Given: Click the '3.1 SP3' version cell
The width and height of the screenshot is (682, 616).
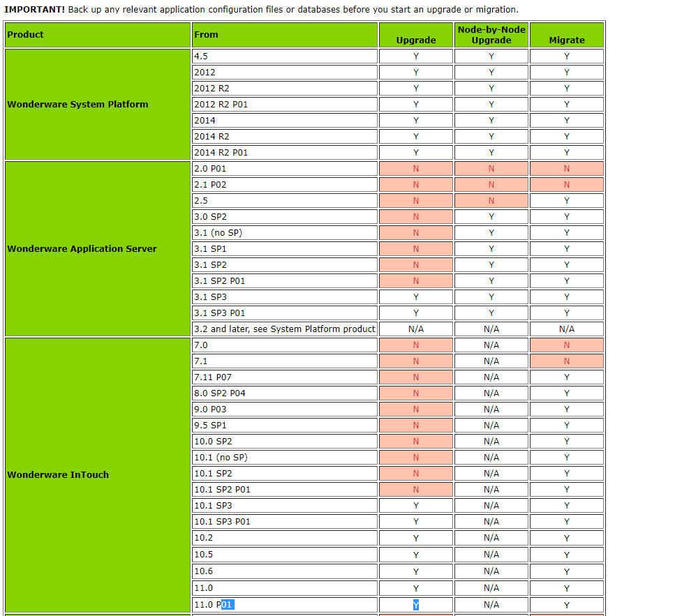Looking at the screenshot, I should click(x=284, y=297).
